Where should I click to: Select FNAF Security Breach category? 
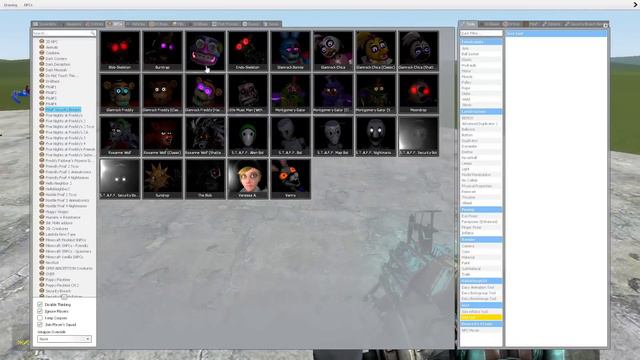point(63,109)
